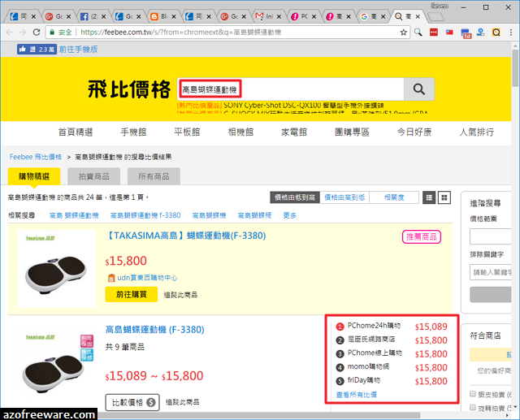The image size is (520, 420).
Task: Click the Feebee 飛比價格 breadcrumb link
Action: (36, 157)
